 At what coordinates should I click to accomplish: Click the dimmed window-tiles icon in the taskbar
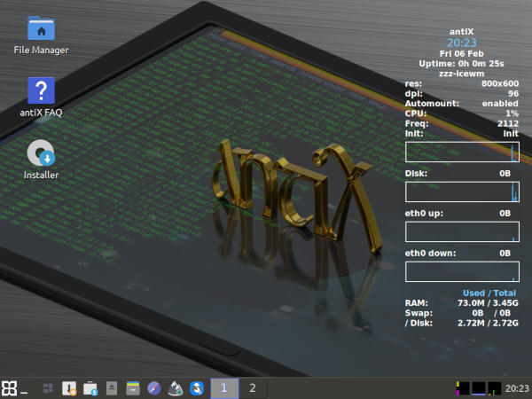[x=48, y=387]
